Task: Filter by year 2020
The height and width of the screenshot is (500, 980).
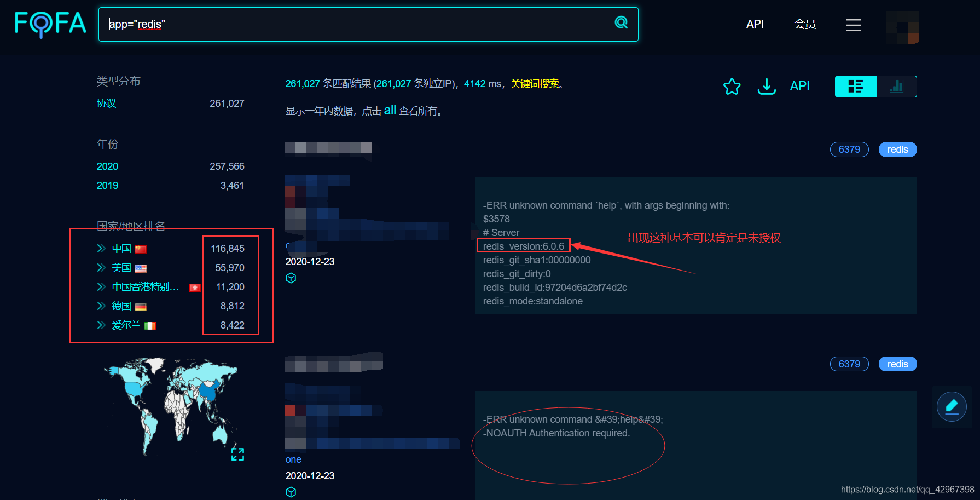Action: pos(107,166)
